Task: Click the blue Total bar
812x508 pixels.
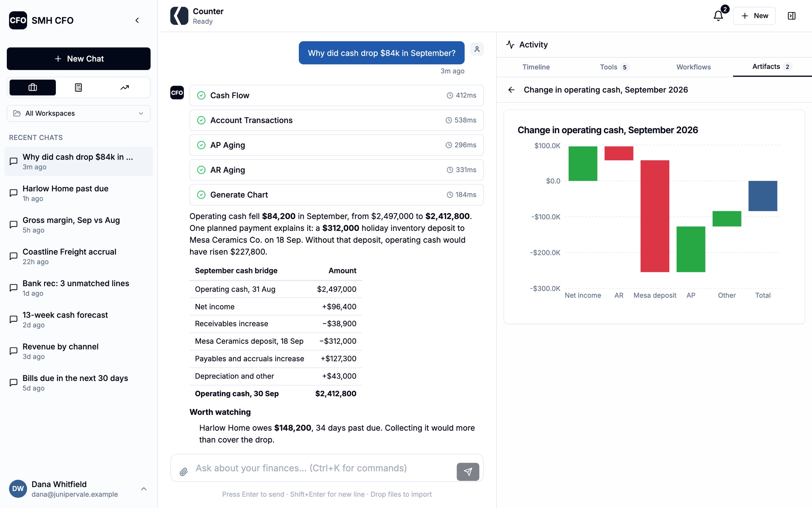Action: tap(763, 196)
